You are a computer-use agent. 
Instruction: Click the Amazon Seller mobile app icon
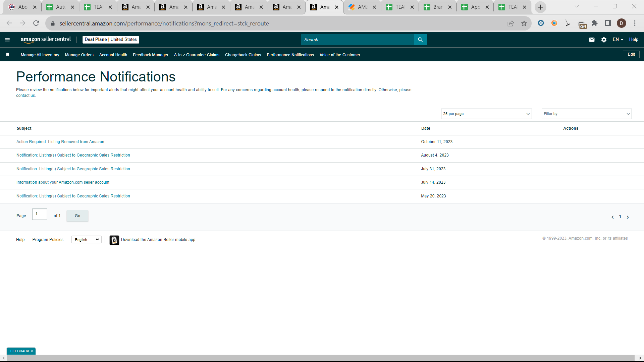(114, 240)
